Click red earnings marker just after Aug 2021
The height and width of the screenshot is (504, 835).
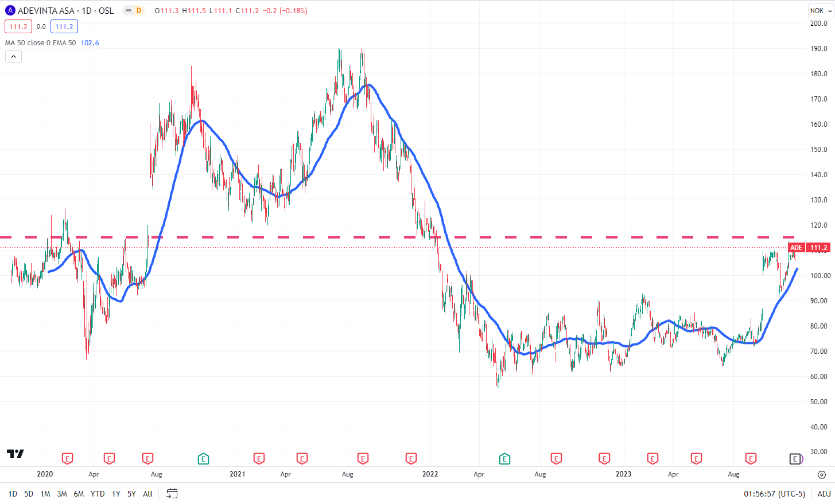pos(363,459)
